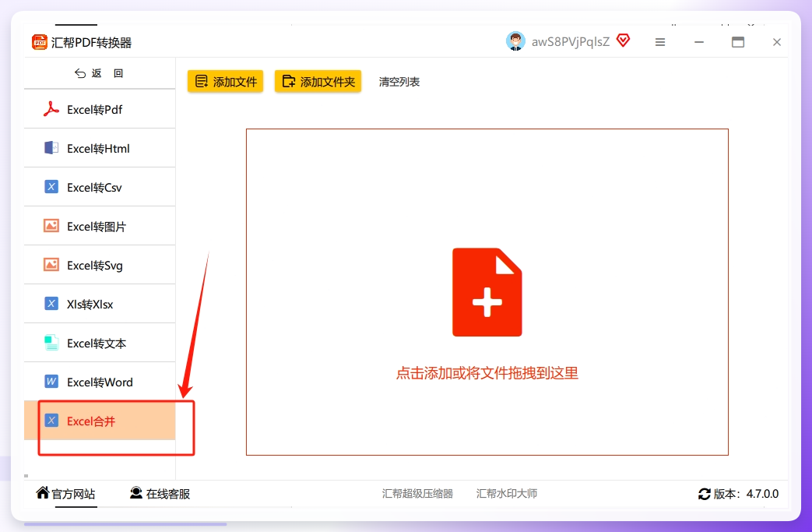Click the X icon beside Excel合并
Viewport: 812px width, 532px height.
tap(51, 421)
